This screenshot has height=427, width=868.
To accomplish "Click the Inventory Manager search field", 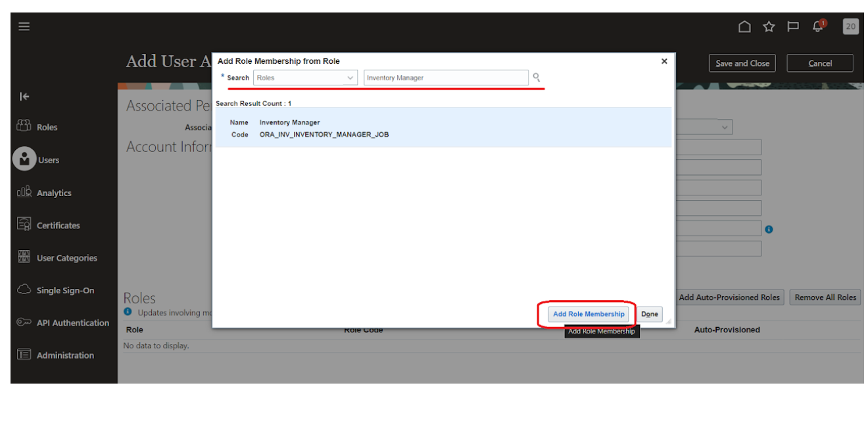I will click(x=445, y=78).
